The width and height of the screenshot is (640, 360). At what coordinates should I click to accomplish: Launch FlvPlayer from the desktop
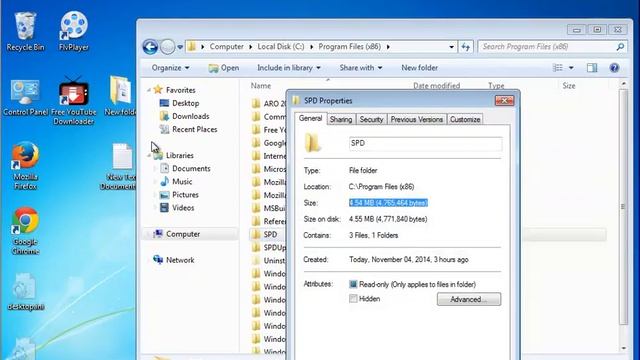point(73,31)
